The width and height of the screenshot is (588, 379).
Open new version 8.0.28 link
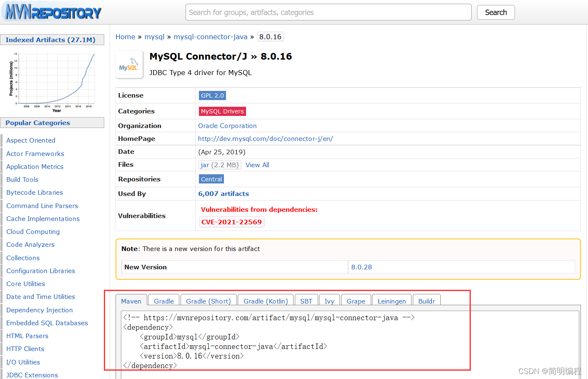(362, 267)
